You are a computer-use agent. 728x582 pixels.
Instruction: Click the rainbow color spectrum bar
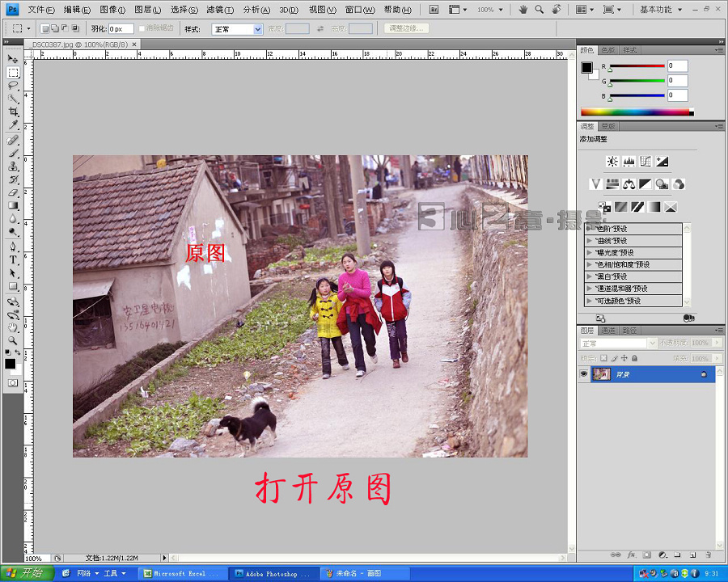[x=637, y=112]
